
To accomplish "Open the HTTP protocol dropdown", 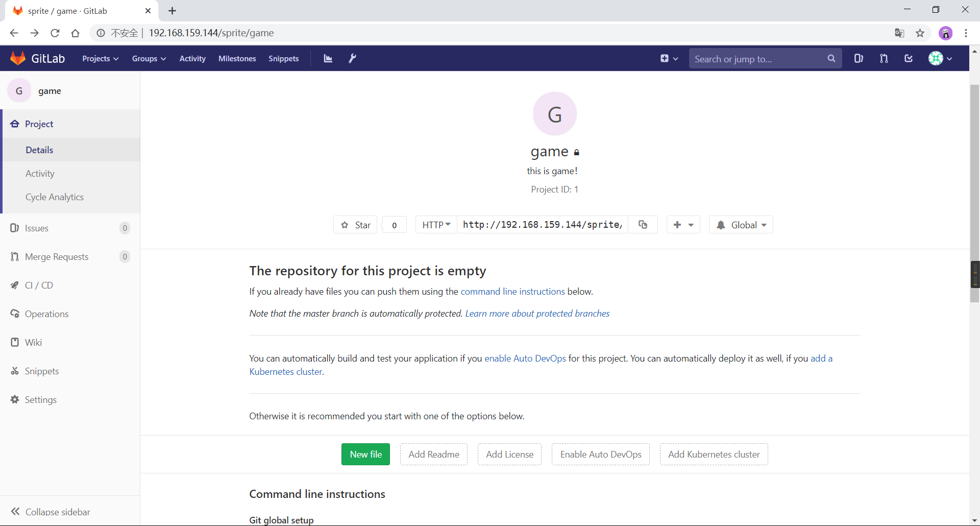I will (x=436, y=225).
